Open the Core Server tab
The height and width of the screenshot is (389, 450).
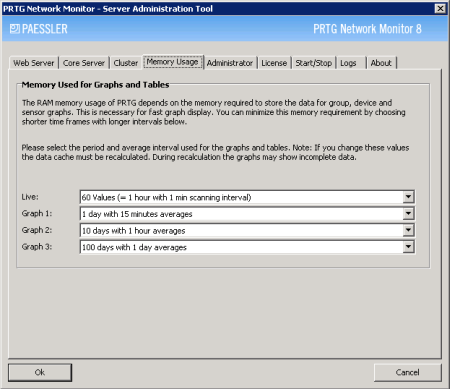click(84, 63)
